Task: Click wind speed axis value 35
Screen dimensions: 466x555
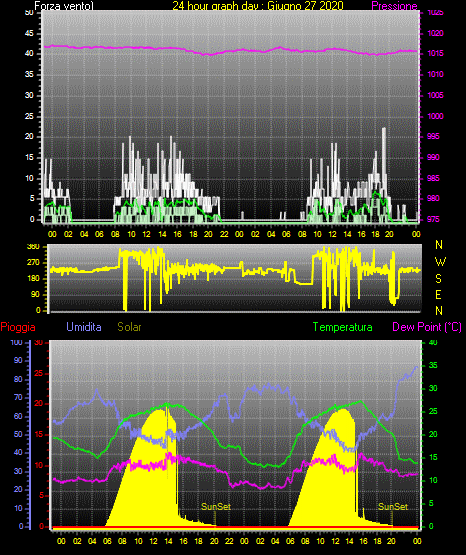Action: click(29, 74)
